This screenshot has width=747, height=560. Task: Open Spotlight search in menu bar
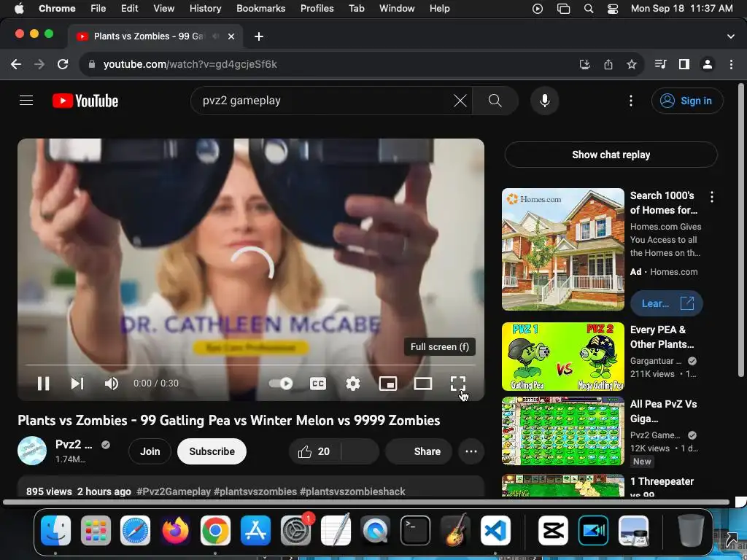pos(589,8)
